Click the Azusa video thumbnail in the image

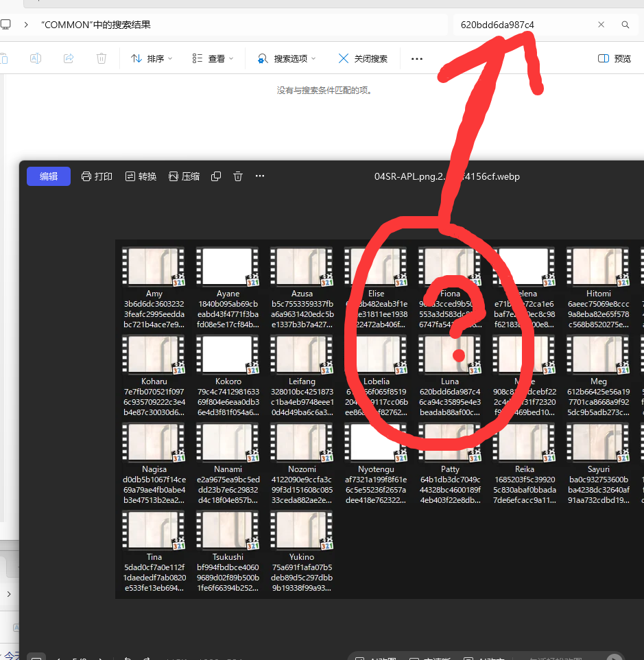point(302,267)
